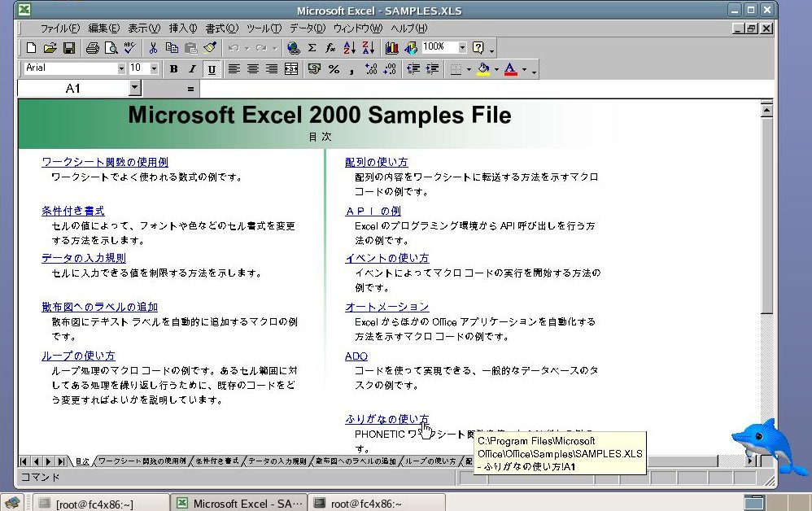This screenshot has height=511, width=812.
Task: Click the Copy icon in the toolbar
Action: point(172,48)
